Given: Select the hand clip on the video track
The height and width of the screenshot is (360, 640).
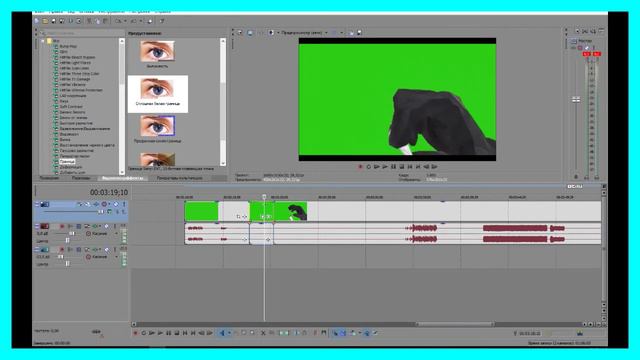Looking at the screenshot, I should point(290,212).
